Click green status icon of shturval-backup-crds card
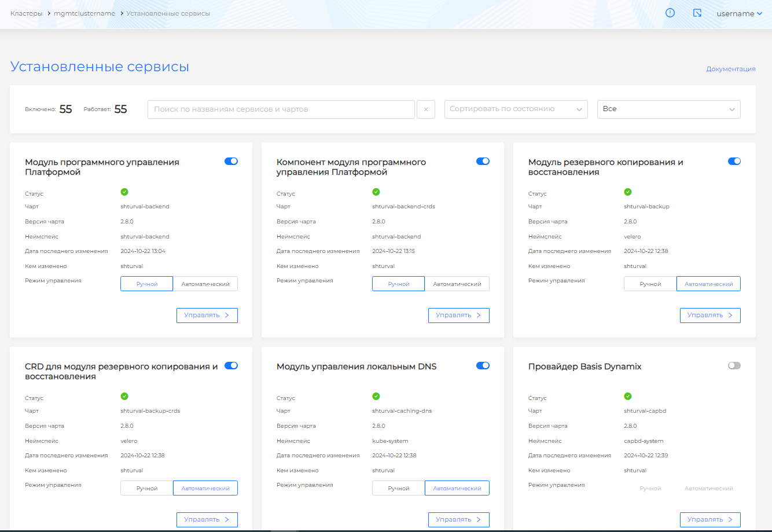This screenshot has height=532, width=772. 124,396
